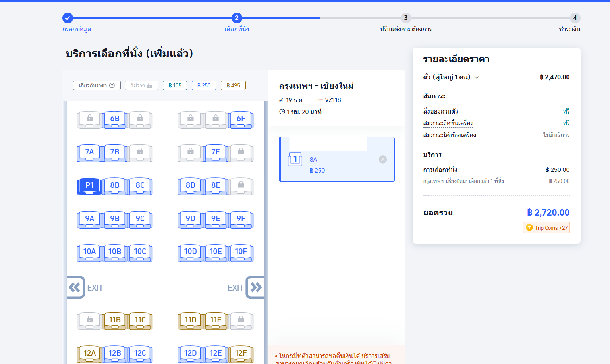The height and width of the screenshot is (364, 610).
Task: Click the ฿ 495 price legend swatch
Action: coord(233,85)
